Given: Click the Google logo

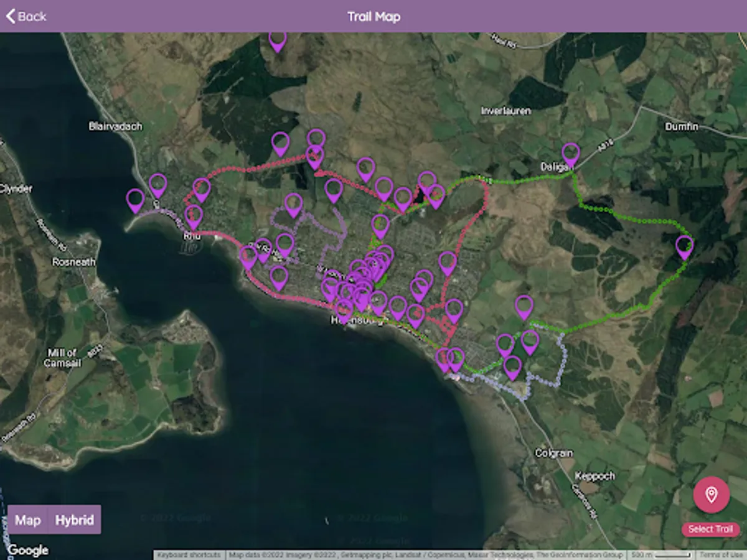Looking at the screenshot, I should point(28,550).
